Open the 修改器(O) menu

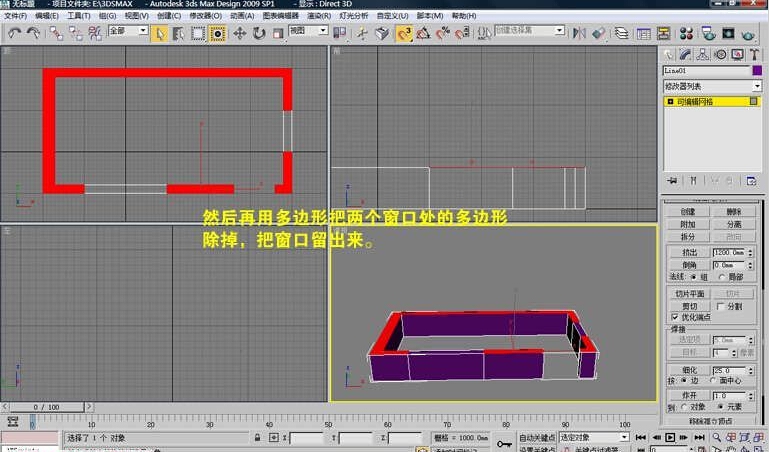pyautogui.click(x=206, y=16)
